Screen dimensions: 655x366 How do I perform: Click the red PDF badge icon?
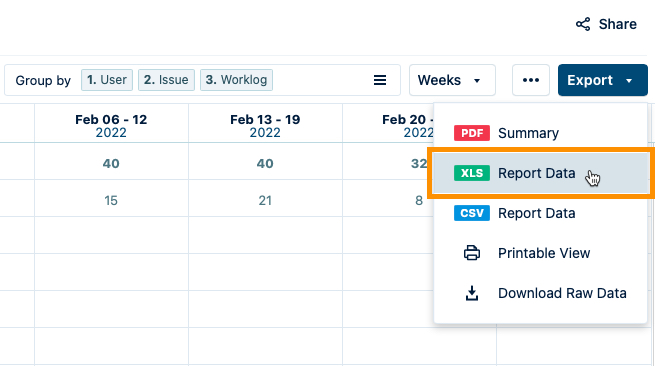pos(472,133)
